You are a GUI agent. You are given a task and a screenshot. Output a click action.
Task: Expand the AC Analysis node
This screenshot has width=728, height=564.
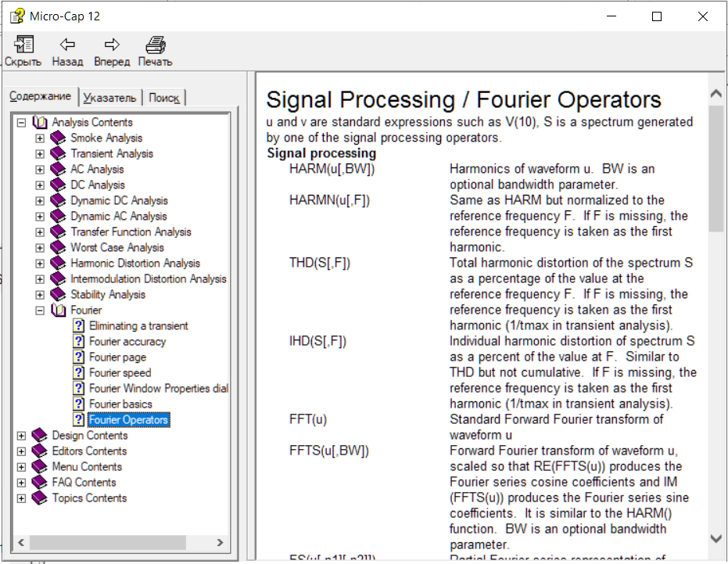(x=40, y=170)
